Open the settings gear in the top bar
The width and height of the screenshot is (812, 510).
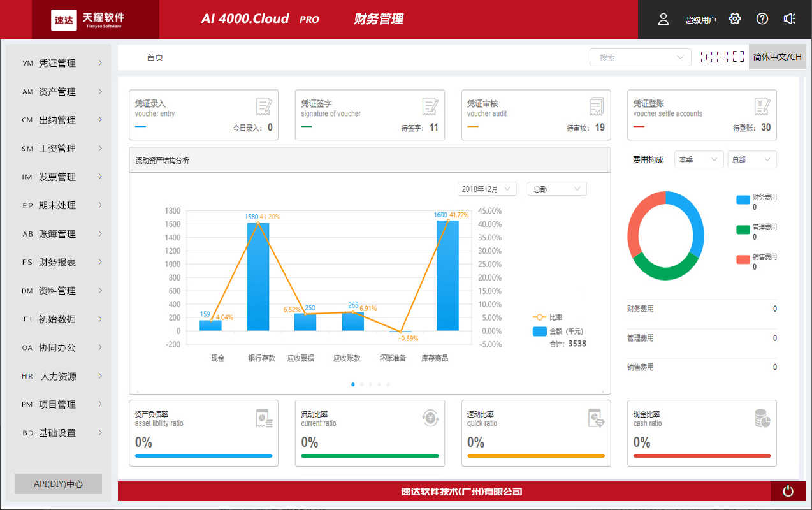pos(734,19)
